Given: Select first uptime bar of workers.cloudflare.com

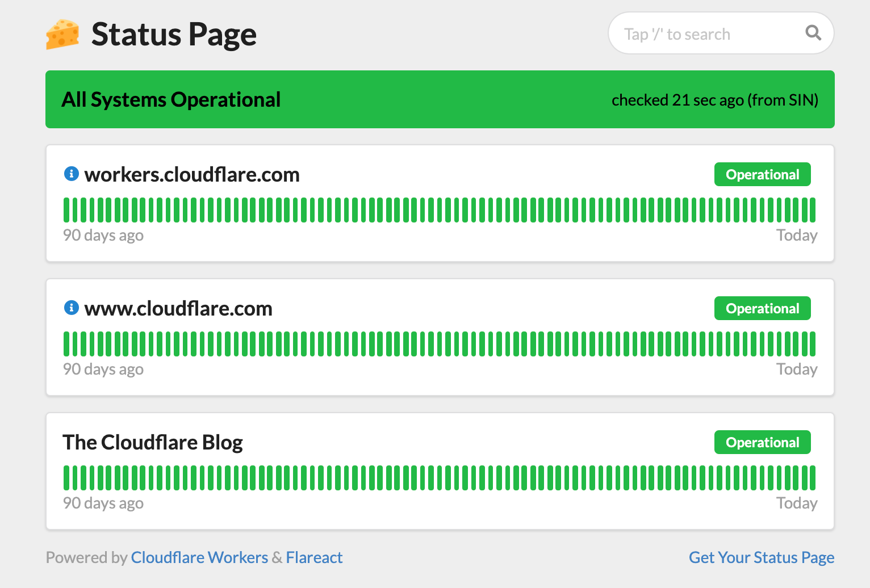Looking at the screenshot, I should tap(66, 210).
